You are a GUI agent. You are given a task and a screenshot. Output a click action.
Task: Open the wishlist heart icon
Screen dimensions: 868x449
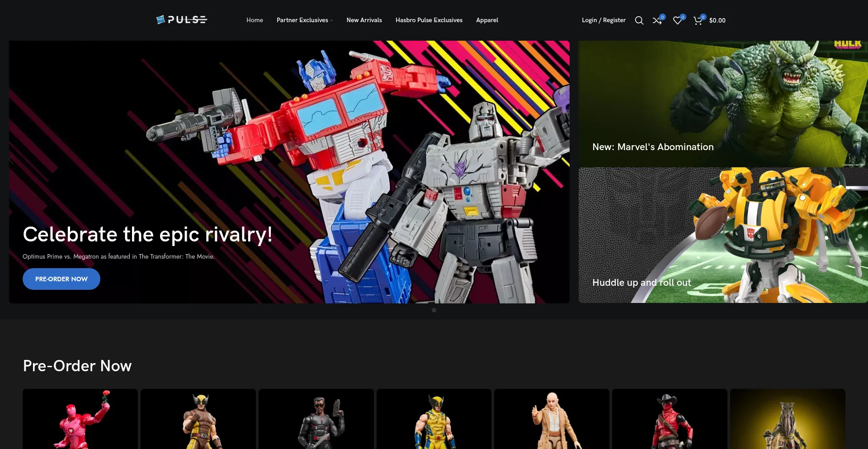(x=677, y=20)
